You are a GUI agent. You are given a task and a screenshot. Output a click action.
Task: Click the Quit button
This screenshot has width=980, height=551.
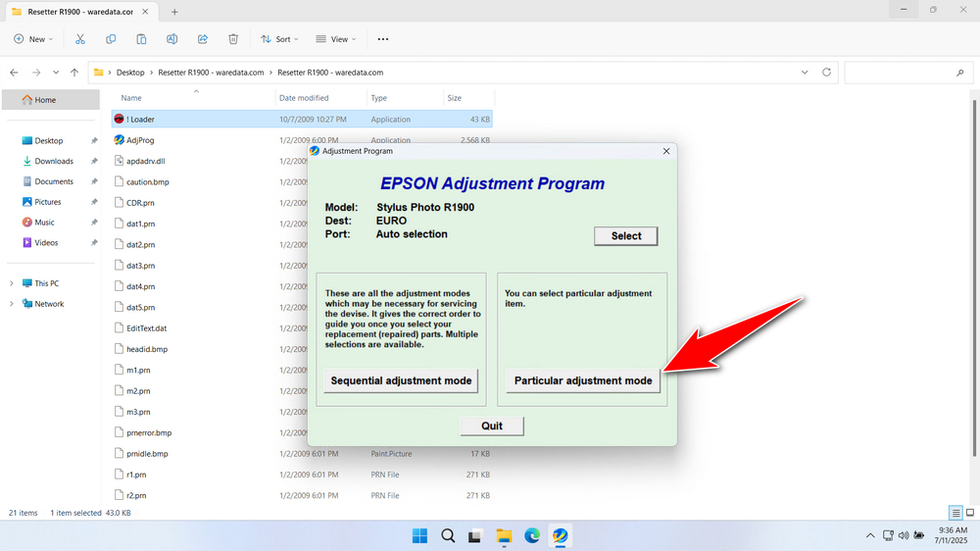click(492, 426)
